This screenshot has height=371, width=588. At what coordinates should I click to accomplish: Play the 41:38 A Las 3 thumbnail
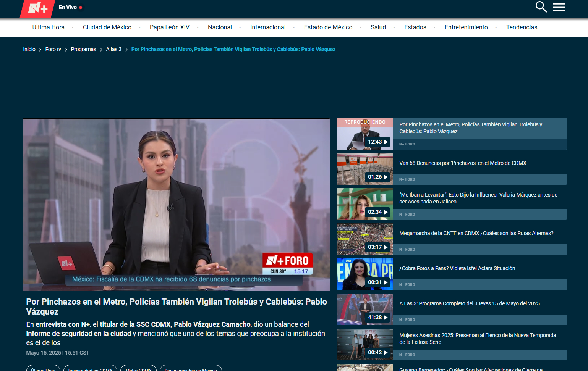pyautogui.click(x=364, y=310)
